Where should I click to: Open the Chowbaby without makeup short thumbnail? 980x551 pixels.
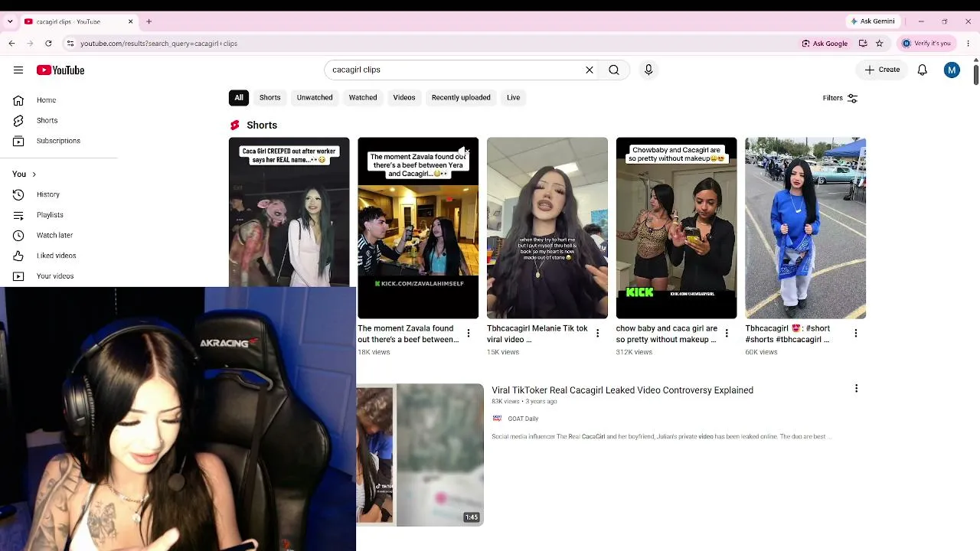677,228
